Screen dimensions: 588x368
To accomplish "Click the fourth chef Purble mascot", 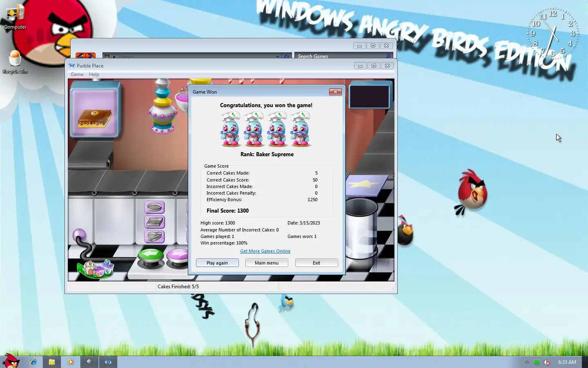I will coord(301,129).
